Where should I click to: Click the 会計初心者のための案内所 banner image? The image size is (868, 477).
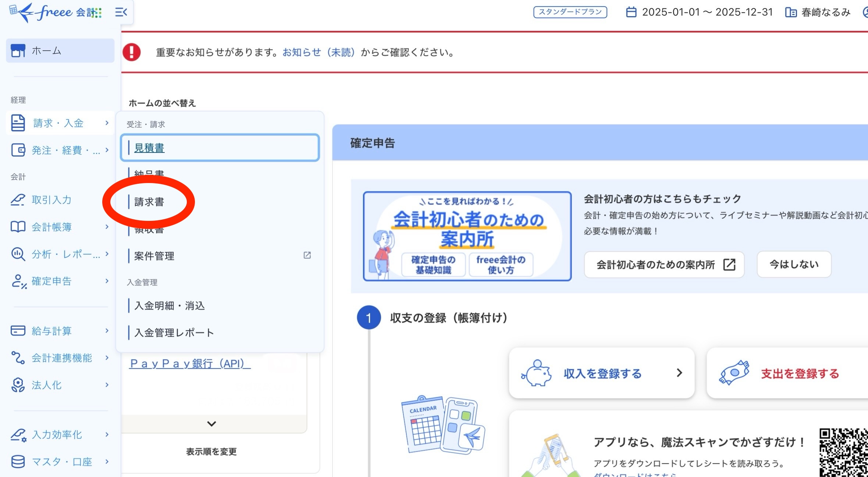(x=467, y=236)
